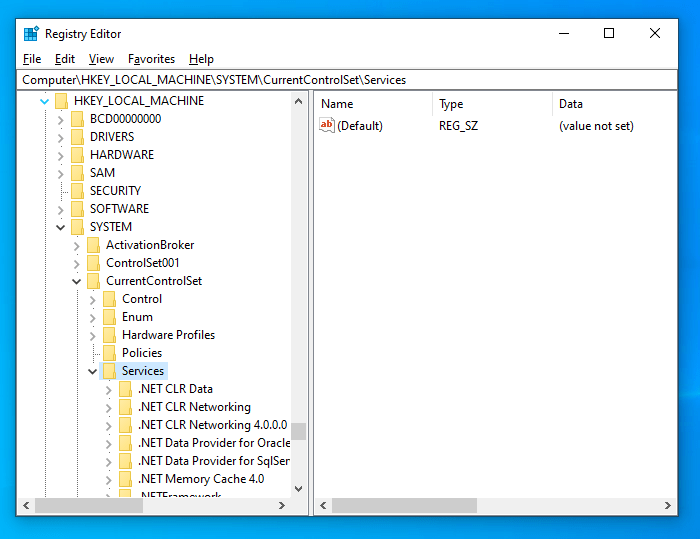The width and height of the screenshot is (700, 539).
Task: Collapse the Services key
Action: coord(93,371)
